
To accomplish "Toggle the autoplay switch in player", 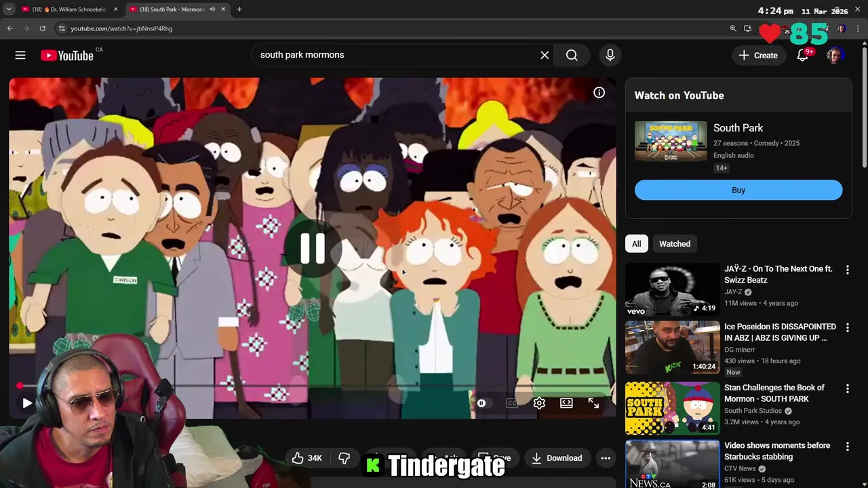I will click(481, 403).
